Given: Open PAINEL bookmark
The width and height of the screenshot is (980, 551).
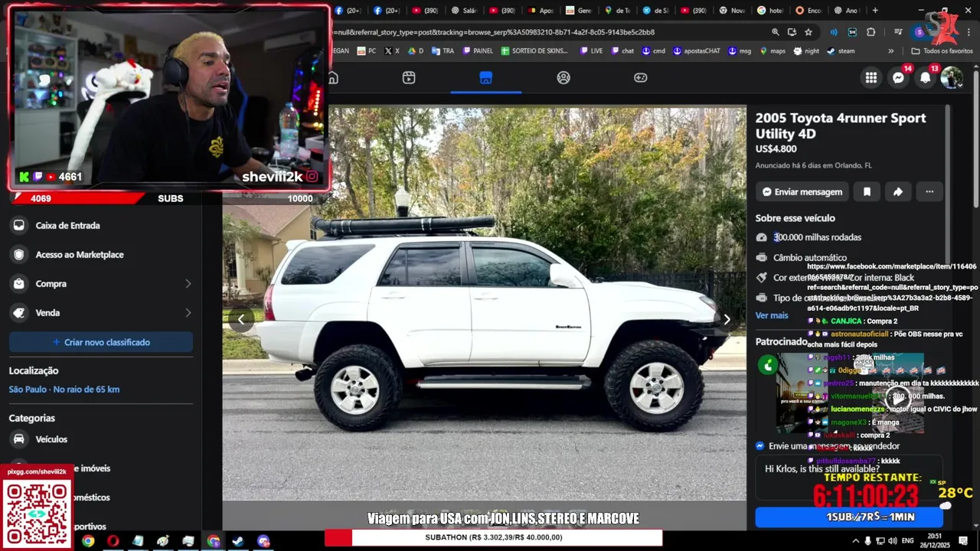Looking at the screenshot, I should (477, 51).
